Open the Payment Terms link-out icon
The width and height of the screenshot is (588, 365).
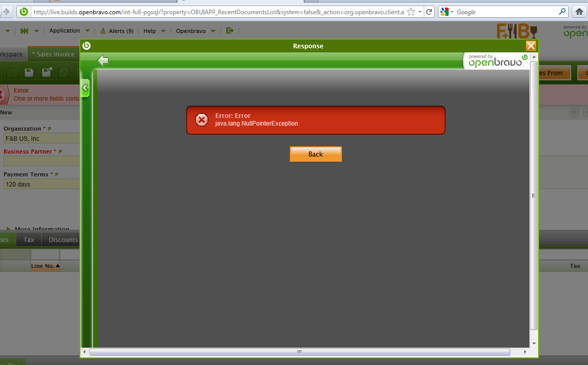tap(56, 174)
